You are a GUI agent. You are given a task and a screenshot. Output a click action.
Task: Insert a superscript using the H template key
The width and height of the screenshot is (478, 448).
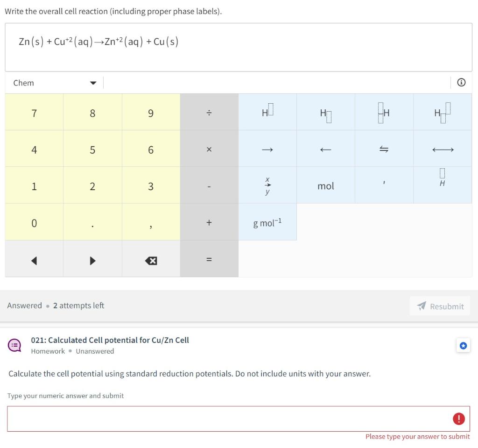pos(267,112)
